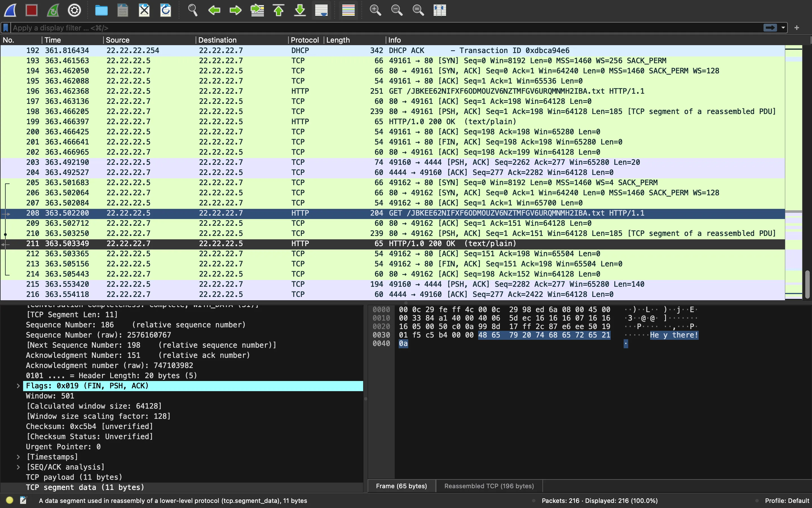Sort packets by the Time column
Viewport: 812px width, 508px height.
[72, 40]
